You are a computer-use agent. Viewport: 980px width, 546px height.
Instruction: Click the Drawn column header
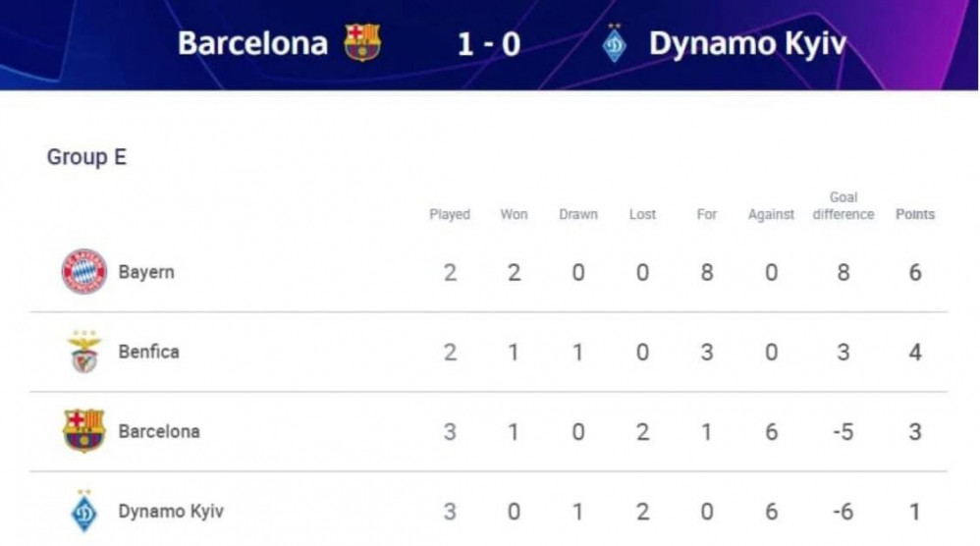pos(578,214)
